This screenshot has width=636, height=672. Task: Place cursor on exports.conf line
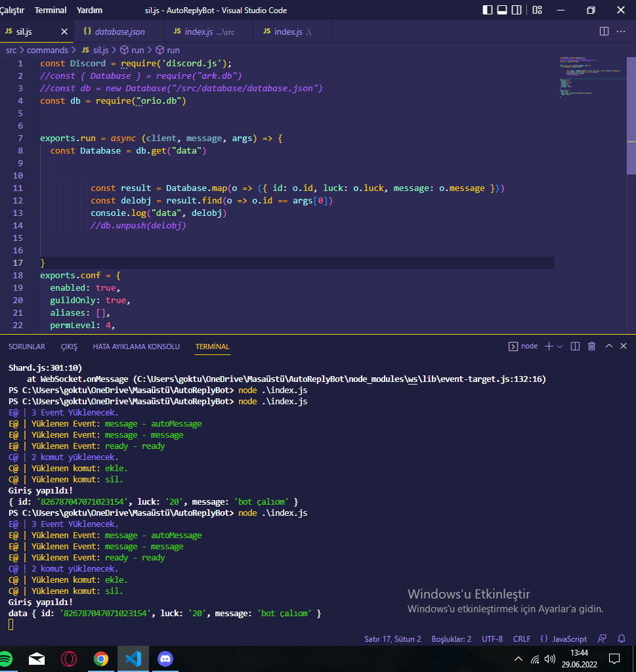pos(80,276)
